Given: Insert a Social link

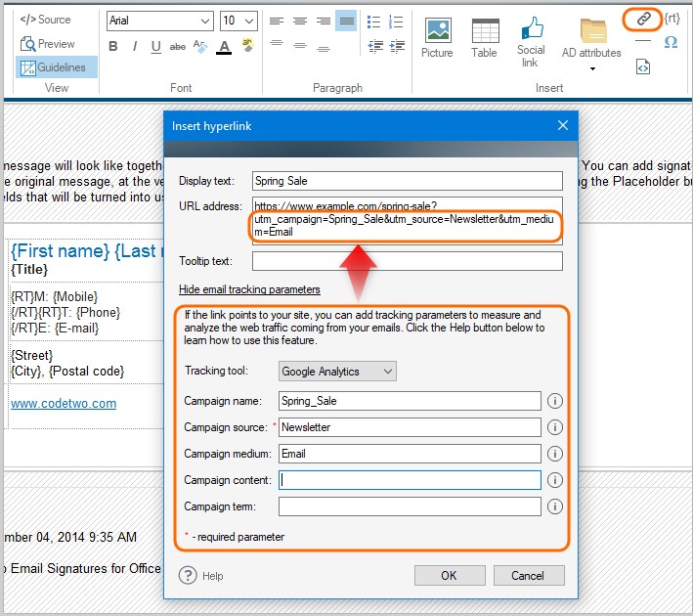Looking at the screenshot, I should [x=531, y=42].
